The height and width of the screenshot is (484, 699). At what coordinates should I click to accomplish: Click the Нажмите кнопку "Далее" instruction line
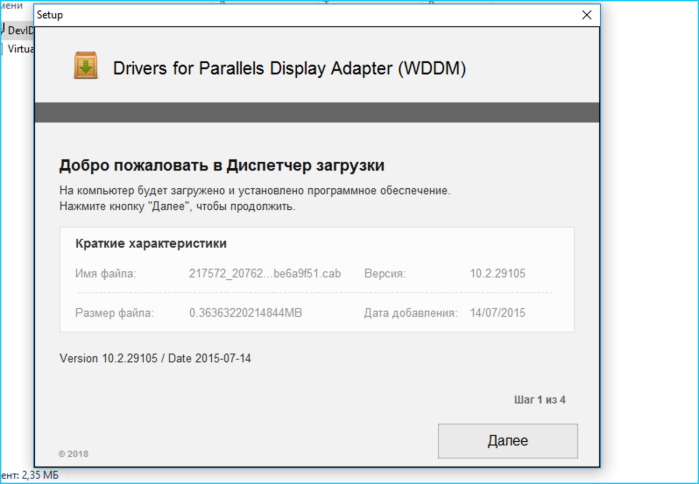[x=177, y=206]
